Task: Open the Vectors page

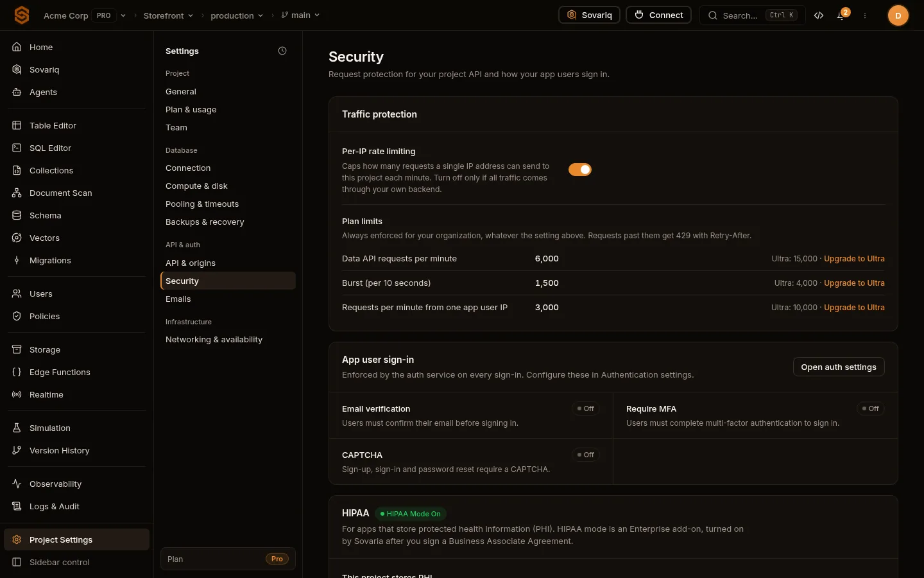Action: 76,238
